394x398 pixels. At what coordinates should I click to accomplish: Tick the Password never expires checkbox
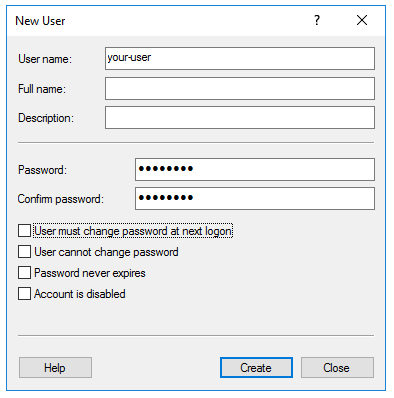[24, 273]
